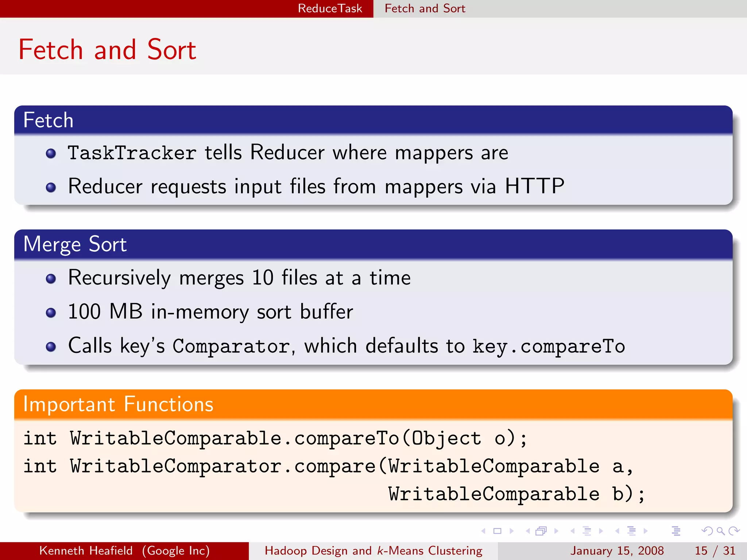Click the section navigation icon
747x560 pixels.
tap(631, 531)
